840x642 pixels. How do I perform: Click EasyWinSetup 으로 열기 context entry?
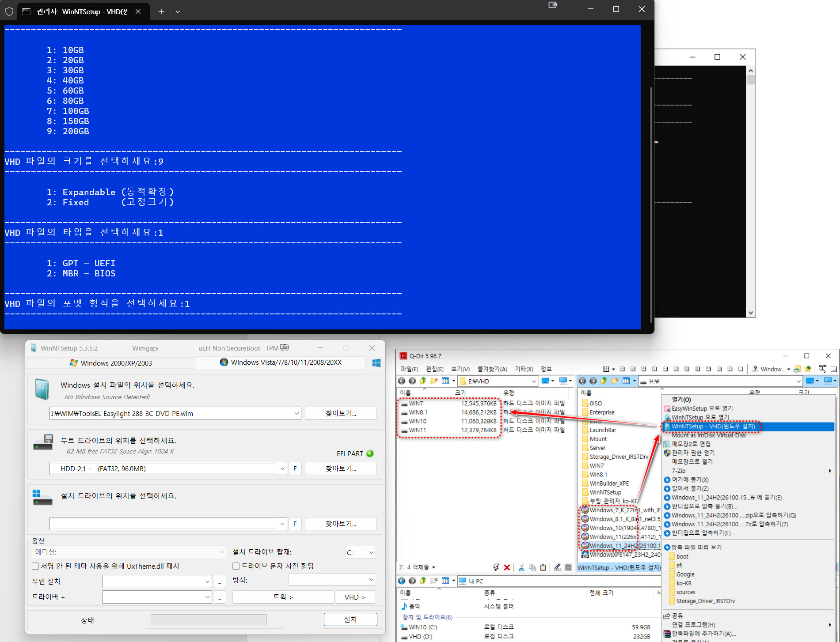click(x=702, y=408)
